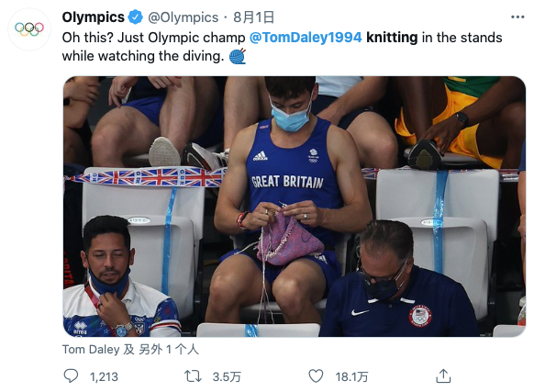Click the yarn ball emoji in tweet
534x392 pixels.
click(238, 56)
